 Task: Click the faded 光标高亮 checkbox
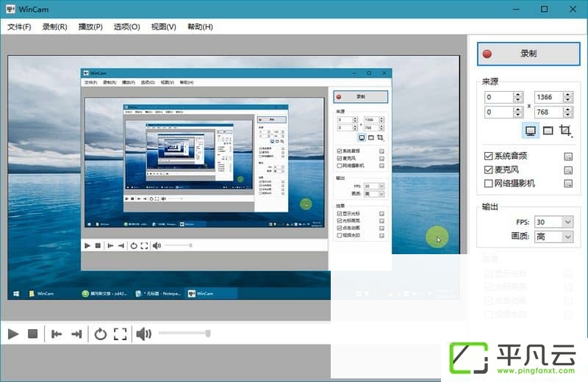pyautogui.click(x=488, y=286)
